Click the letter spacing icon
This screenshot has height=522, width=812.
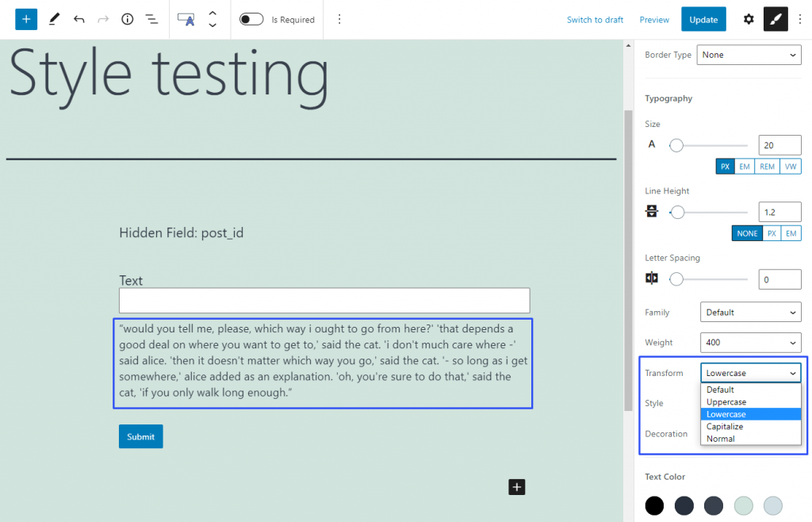point(652,278)
